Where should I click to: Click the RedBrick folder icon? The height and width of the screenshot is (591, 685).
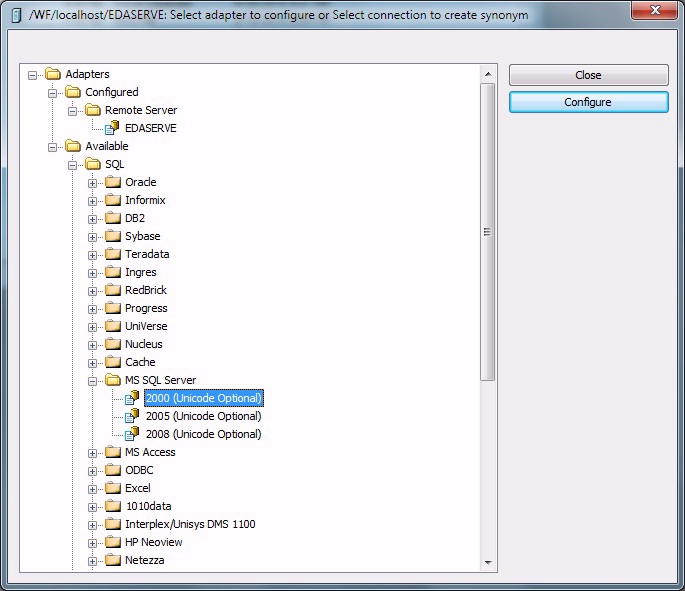tap(113, 290)
